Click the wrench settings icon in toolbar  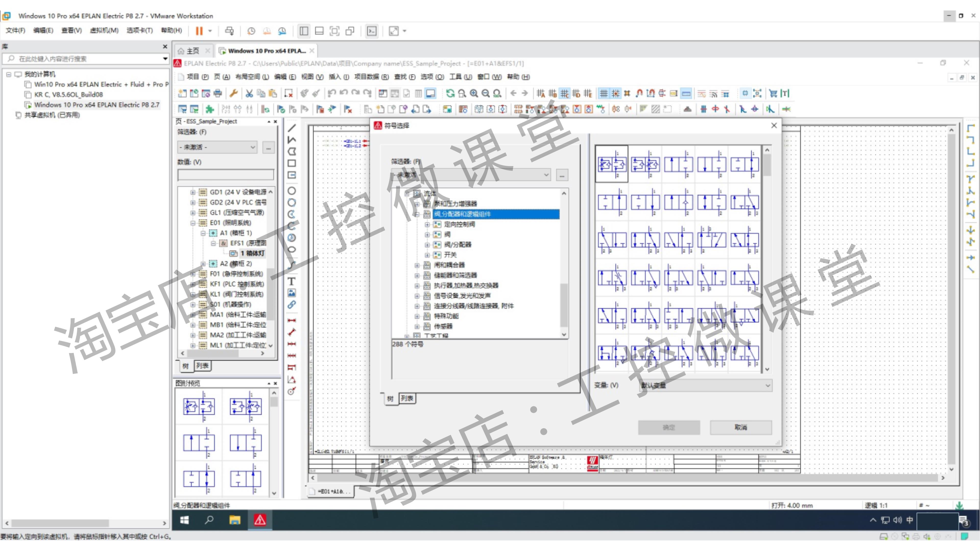(x=234, y=93)
